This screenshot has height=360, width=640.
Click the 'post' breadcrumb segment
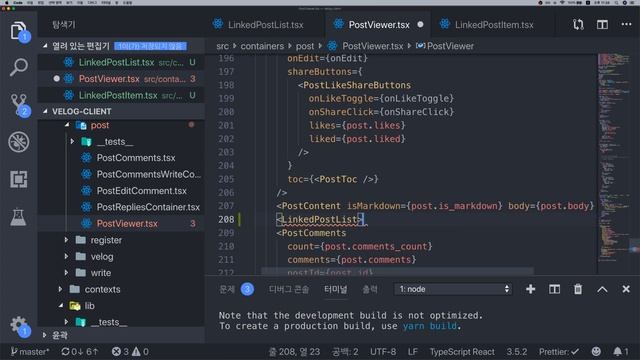(305, 46)
